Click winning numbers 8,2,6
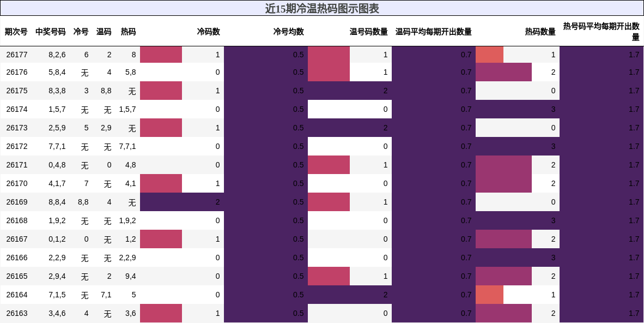The image size is (644, 323). 57,55
